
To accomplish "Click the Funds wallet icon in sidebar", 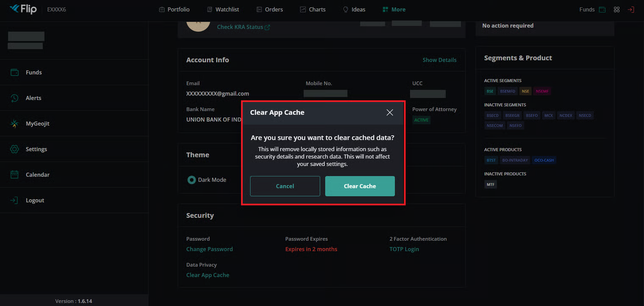I will tap(14, 72).
